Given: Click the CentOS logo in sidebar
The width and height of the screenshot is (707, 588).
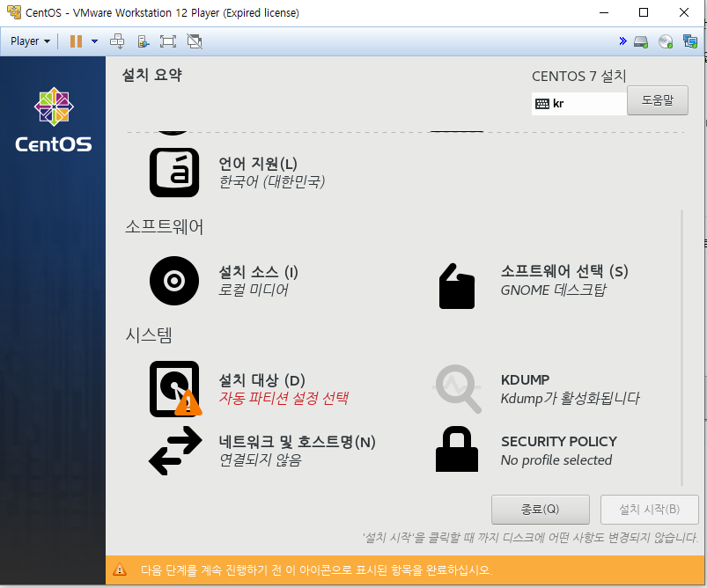Looking at the screenshot, I should pos(54,120).
